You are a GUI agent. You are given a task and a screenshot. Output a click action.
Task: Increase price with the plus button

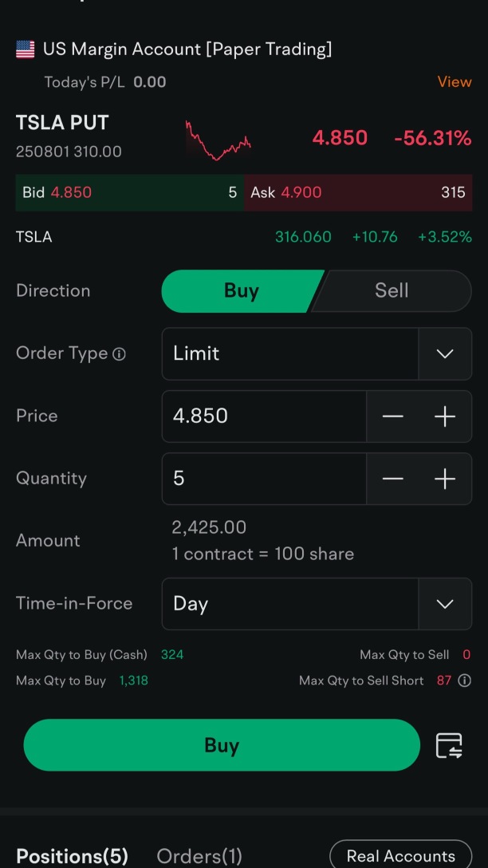pyautogui.click(x=445, y=416)
